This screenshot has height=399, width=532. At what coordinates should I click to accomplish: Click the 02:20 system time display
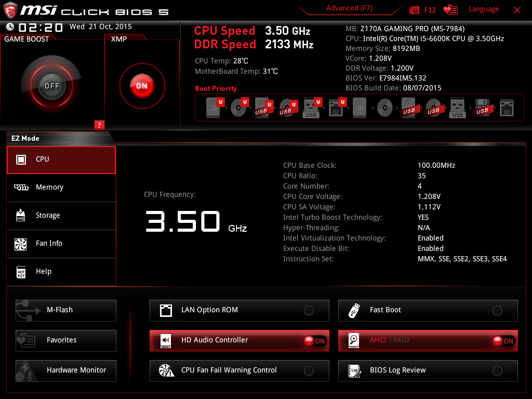tap(41, 28)
